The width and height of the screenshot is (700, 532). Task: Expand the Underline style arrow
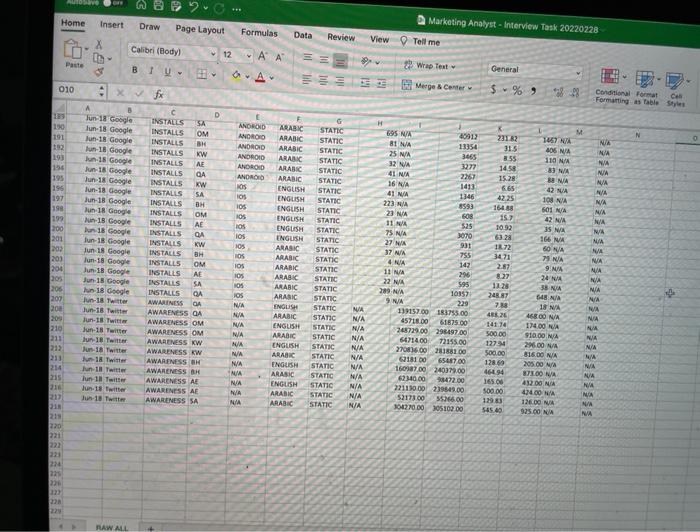(180, 73)
